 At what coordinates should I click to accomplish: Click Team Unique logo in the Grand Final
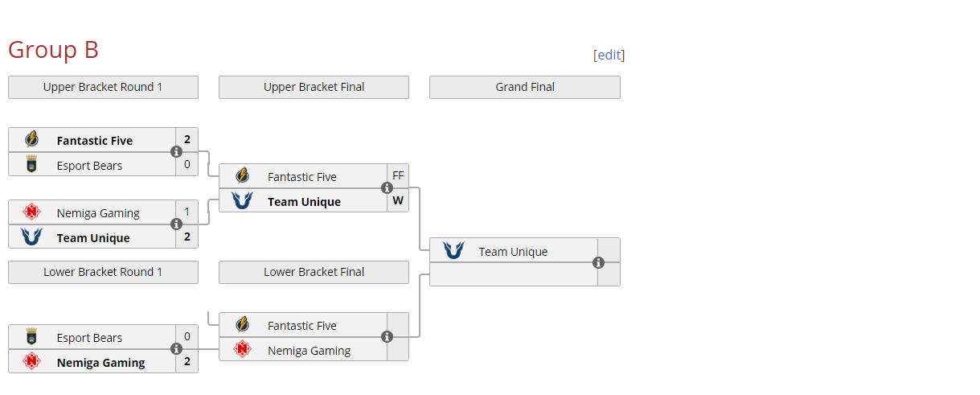tap(453, 251)
